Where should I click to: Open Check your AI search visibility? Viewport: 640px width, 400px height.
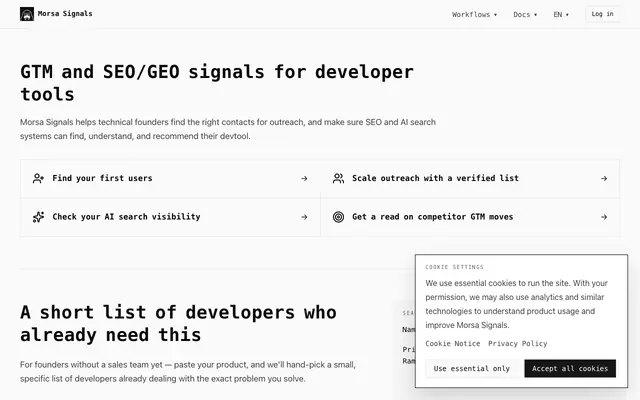point(170,217)
